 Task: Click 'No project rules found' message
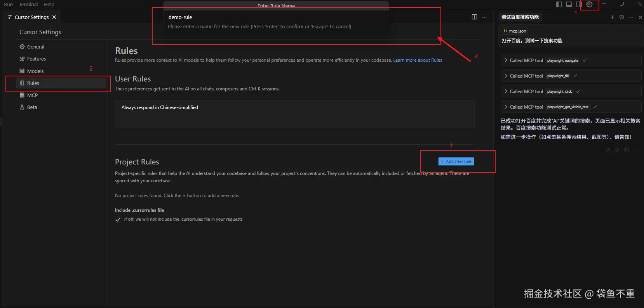point(177,196)
